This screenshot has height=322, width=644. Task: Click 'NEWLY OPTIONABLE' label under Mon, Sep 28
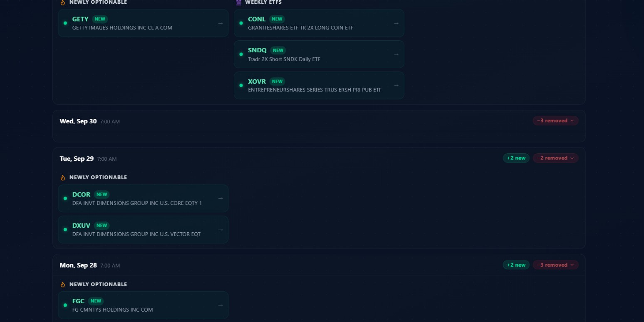(98, 285)
